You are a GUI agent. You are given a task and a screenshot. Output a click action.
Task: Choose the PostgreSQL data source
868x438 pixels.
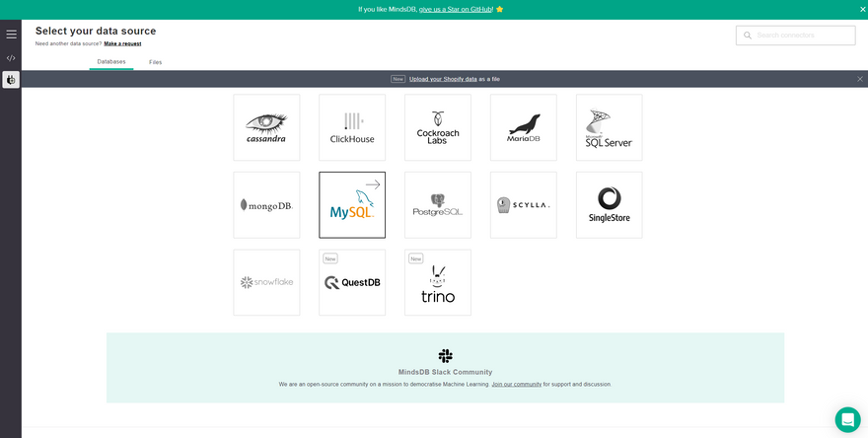[x=438, y=205]
